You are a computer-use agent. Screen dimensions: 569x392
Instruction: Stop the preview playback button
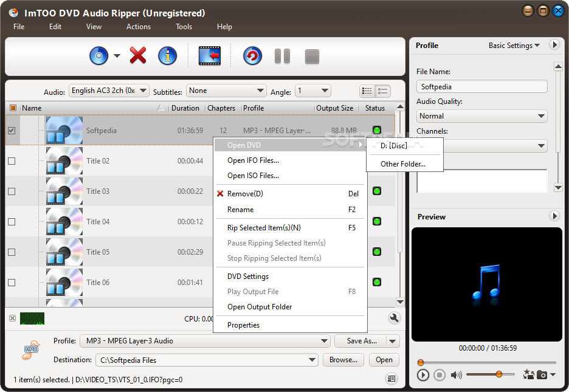pos(440,375)
